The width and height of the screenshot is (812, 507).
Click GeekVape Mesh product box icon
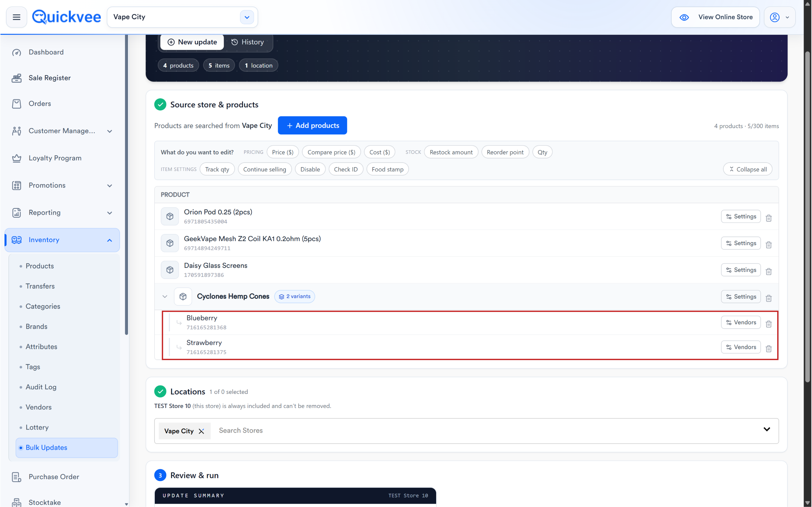(170, 243)
